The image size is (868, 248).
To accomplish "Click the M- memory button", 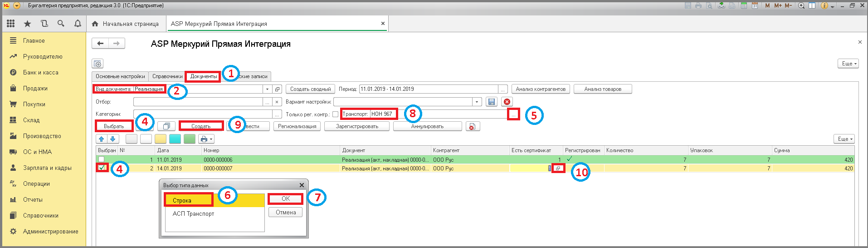I will click(x=788, y=5).
